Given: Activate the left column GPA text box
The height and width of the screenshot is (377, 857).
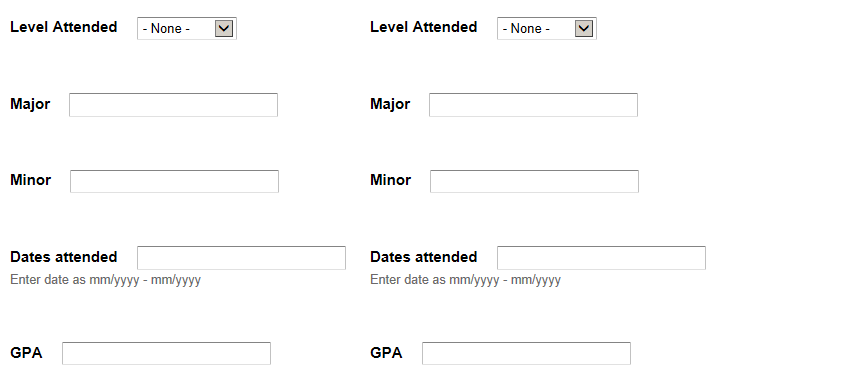Looking at the screenshot, I should coord(166,354).
